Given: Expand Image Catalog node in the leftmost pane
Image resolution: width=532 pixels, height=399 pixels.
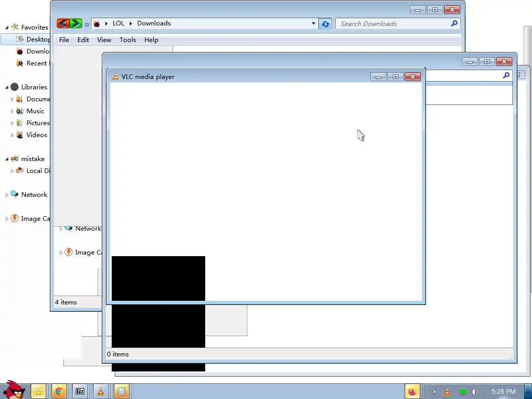Looking at the screenshot, I should pos(7,219).
